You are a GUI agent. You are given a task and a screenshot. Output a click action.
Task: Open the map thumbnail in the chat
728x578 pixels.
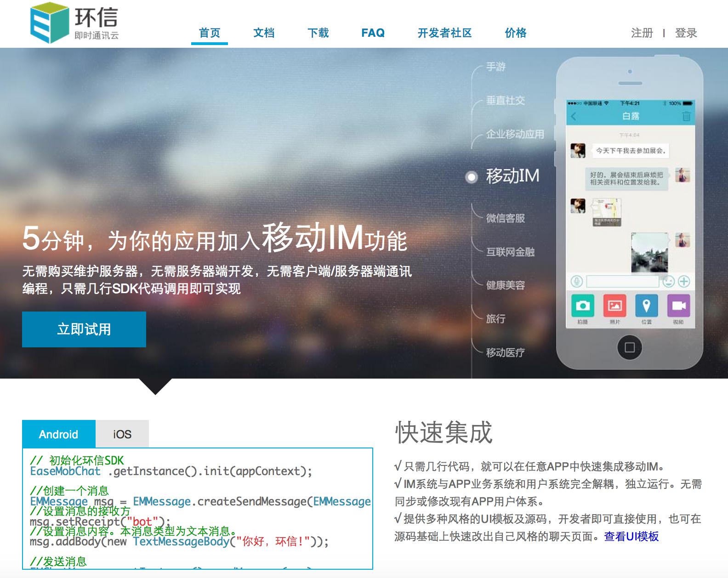(x=606, y=212)
